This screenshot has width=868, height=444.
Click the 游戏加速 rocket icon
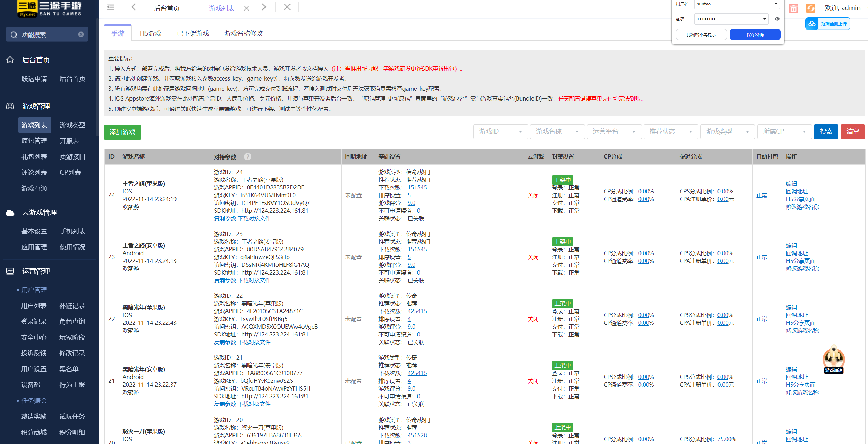pyautogui.click(x=833, y=359)
